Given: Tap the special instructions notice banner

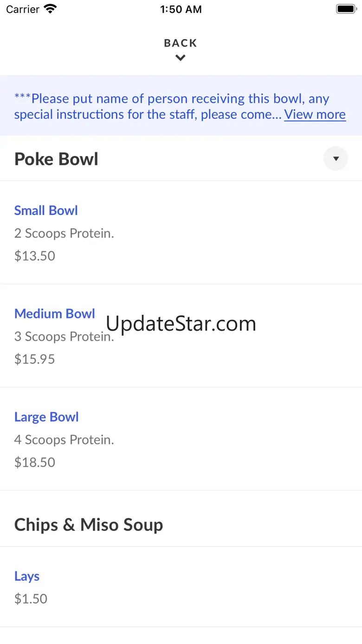Looking at the screenshot, I should (x=149, y=106).
